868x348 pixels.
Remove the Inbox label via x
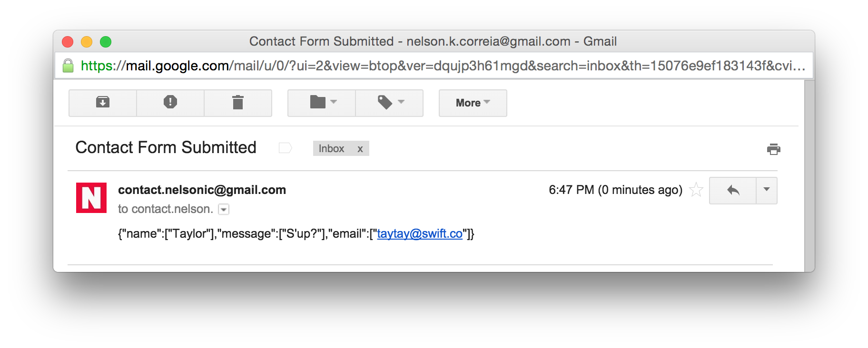pos(360,149)
